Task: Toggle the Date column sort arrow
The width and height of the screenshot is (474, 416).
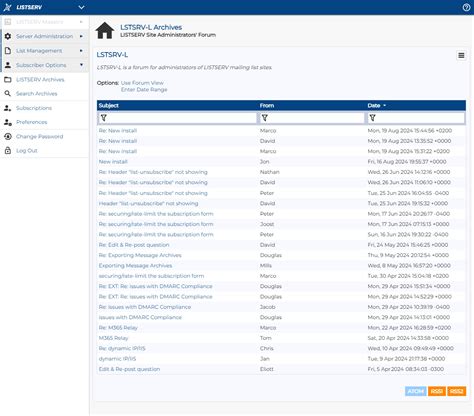Action: pos(384,106)
